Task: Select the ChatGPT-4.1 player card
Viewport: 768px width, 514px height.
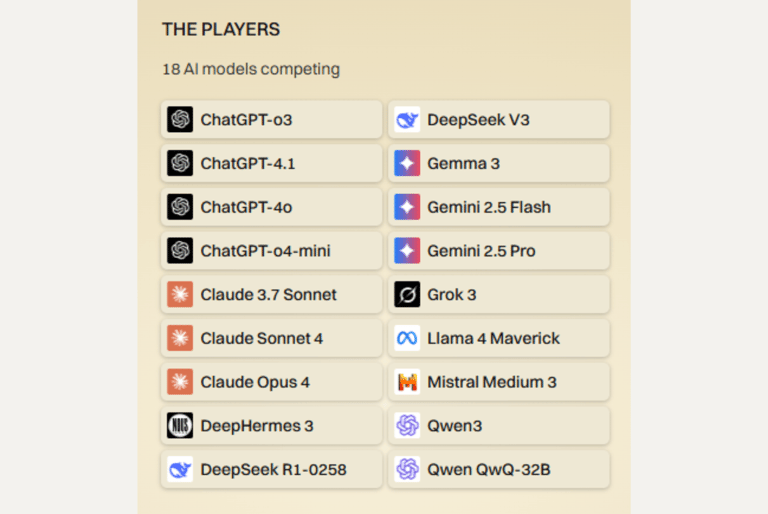Action: tap(271, 164)
